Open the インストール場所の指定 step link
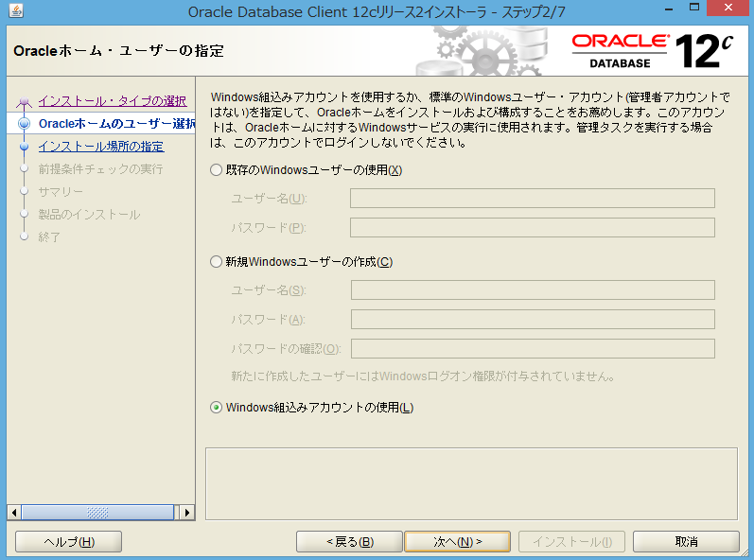The height and width of the screenshot is (560, 754). click(x=101, y=146)
